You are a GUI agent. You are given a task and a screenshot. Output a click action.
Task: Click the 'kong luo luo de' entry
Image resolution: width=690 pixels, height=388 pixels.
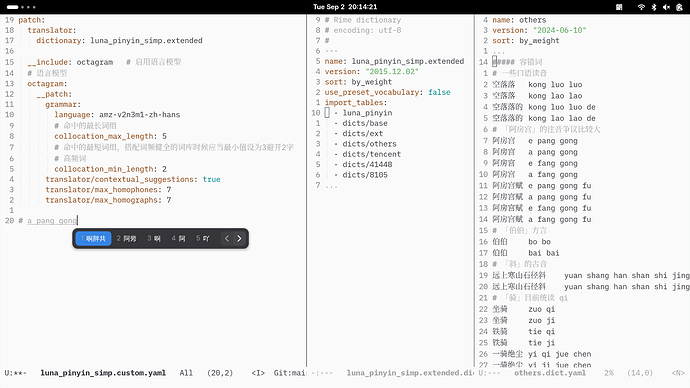pos(562,107)
